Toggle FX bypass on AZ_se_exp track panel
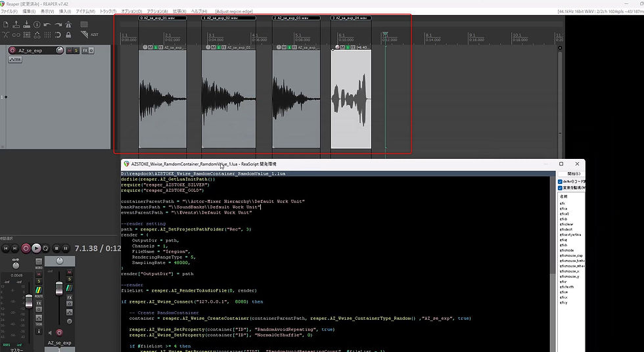Viewport: 644px width, 352px height. pos(91,51)
